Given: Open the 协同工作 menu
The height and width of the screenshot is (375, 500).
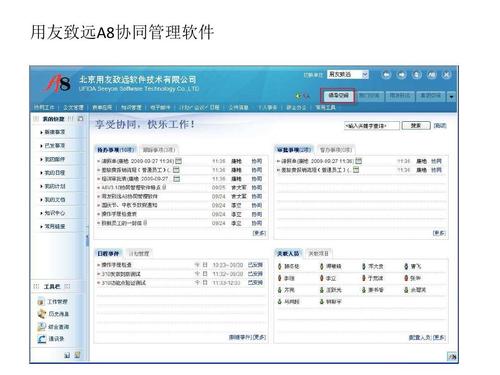Looking at the screenshot, I should coord(44,107).
